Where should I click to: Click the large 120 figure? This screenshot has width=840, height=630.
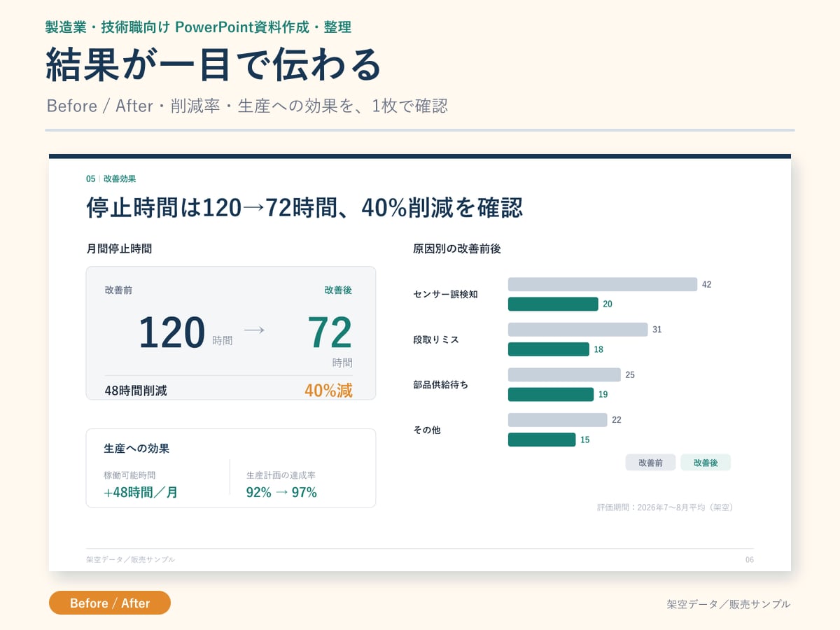[171, 332]
